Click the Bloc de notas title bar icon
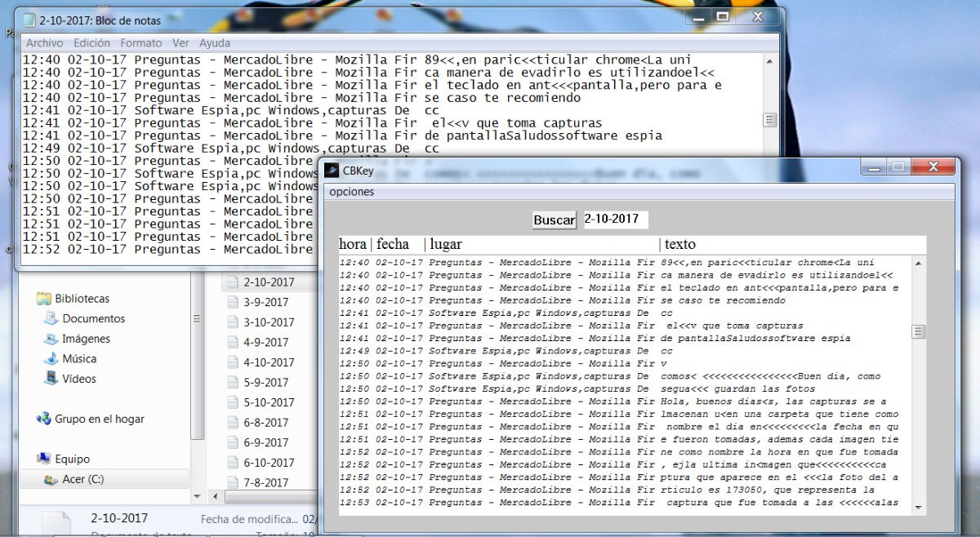Viewport: 980px width, 537px height. (29, 20)
